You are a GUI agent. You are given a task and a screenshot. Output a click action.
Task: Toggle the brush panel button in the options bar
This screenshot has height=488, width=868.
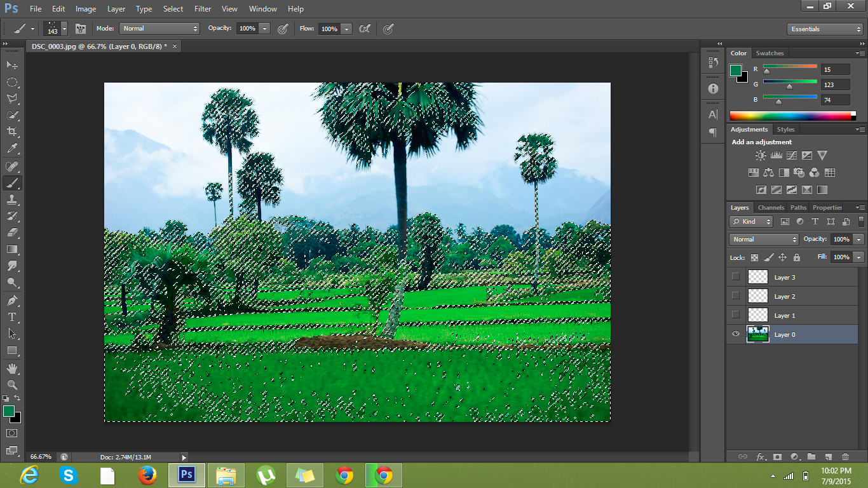coord(81,29)
